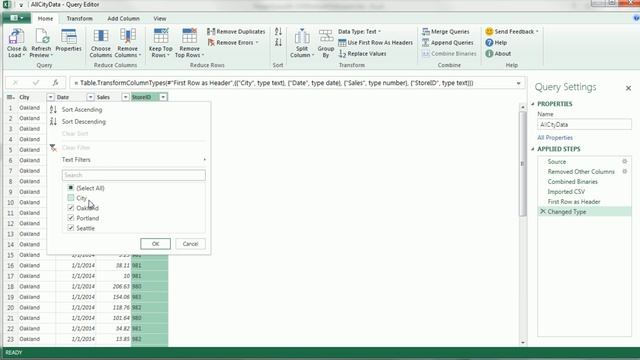Click the data preview vertical scrollbar

coord(522,163)
